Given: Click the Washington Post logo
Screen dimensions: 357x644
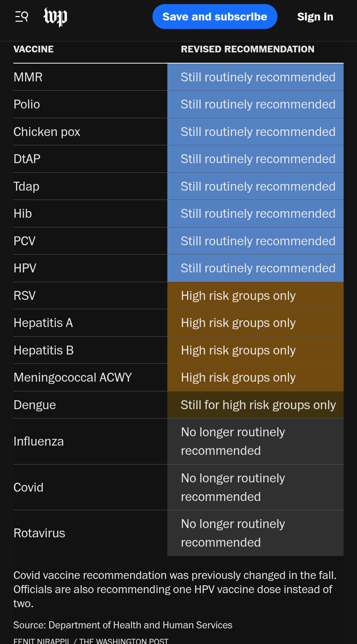Looking at the screenshot, I should 55,17.
